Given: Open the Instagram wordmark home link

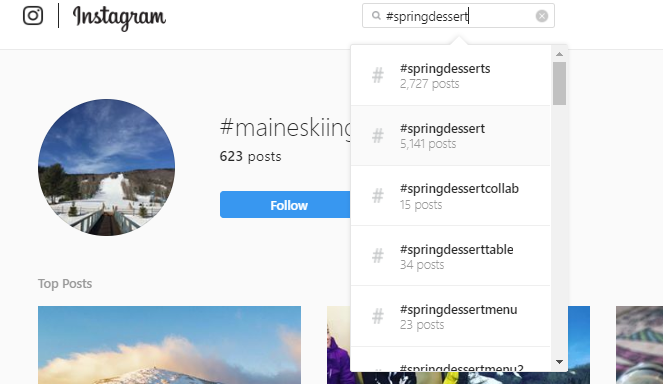Looking at the screenshot, I should click(119, 17).
